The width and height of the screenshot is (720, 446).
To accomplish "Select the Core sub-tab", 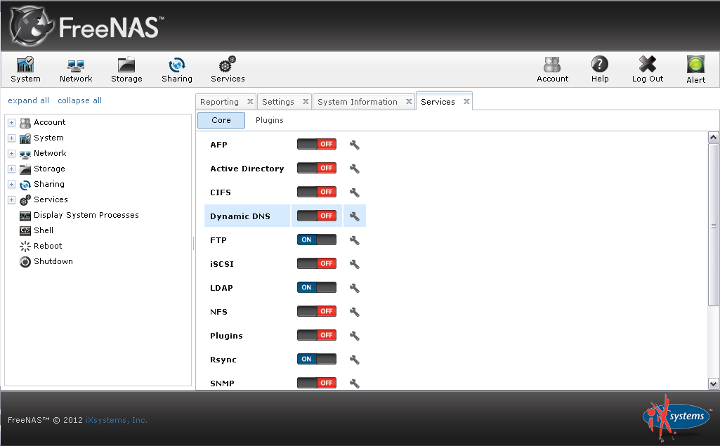I will 221,120.
